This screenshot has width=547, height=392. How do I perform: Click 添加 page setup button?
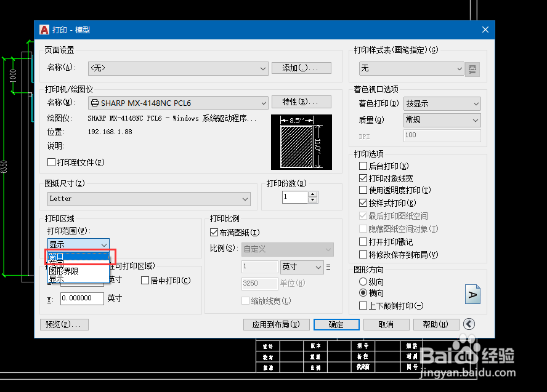[x=301, y=68]
